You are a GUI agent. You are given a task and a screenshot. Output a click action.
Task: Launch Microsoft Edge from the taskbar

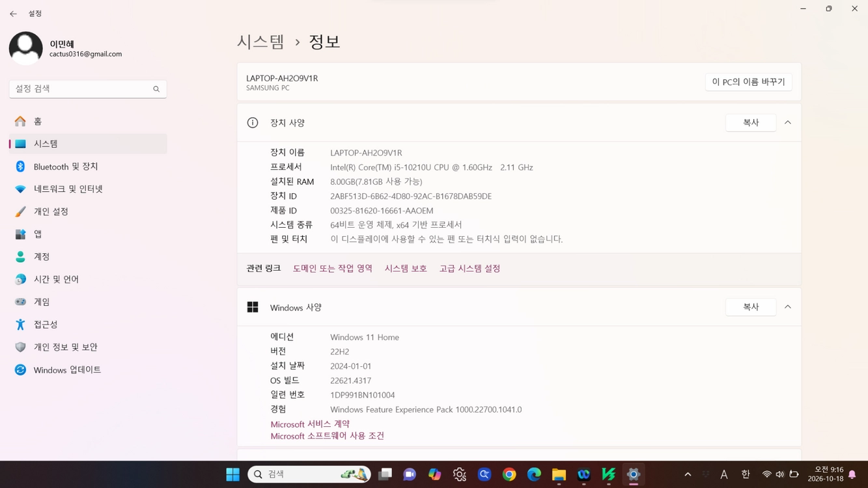[534, 475]
